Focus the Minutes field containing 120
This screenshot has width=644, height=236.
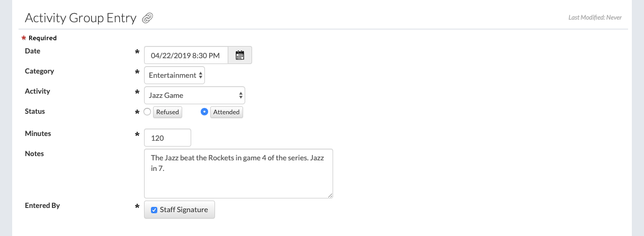pos(167,138)
